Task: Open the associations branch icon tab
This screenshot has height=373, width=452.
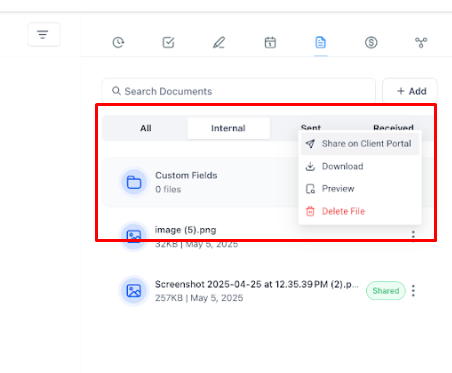Action: pos(421,42)
